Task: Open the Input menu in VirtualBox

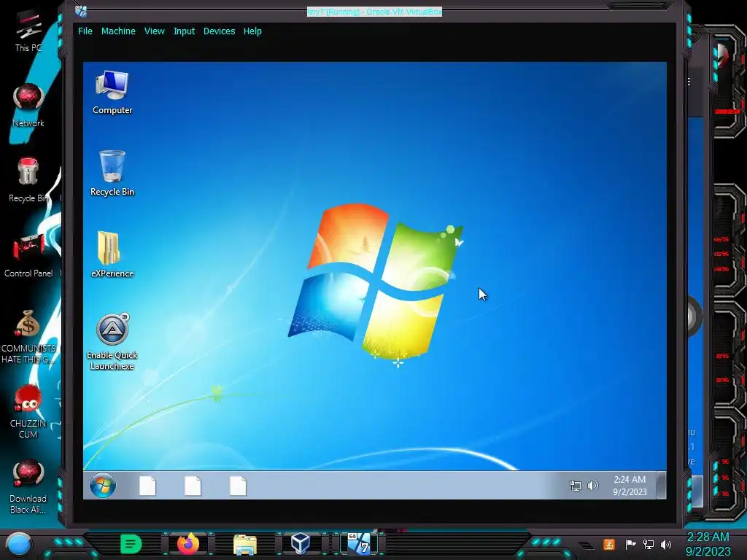Action: [184, 31]
